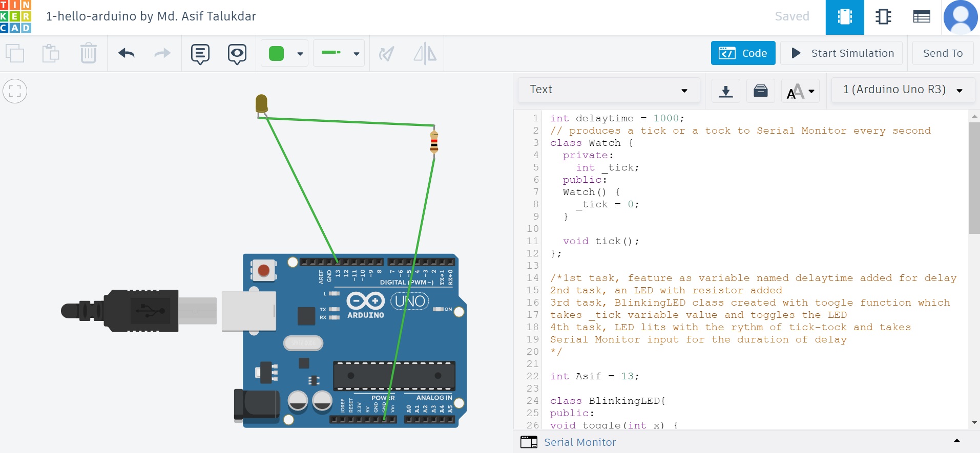Expand Serial Monitor with the up arrow

point(956,441)
